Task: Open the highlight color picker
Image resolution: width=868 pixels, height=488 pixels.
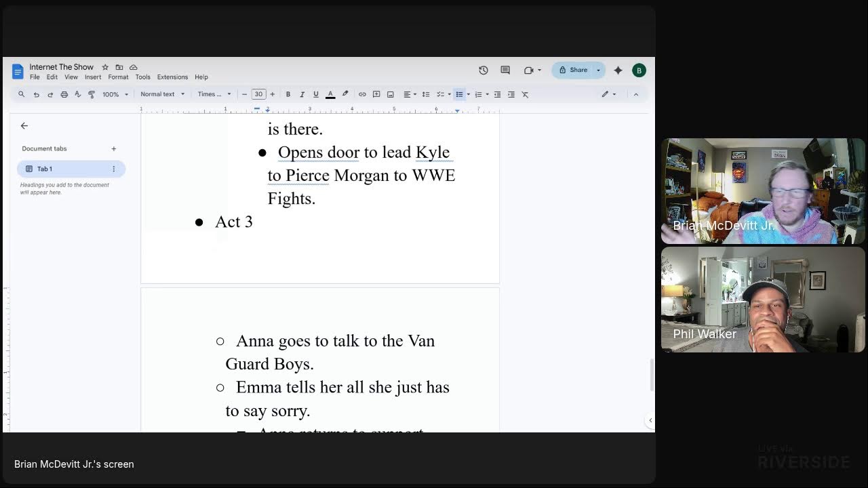Action: tap(345, 94)
